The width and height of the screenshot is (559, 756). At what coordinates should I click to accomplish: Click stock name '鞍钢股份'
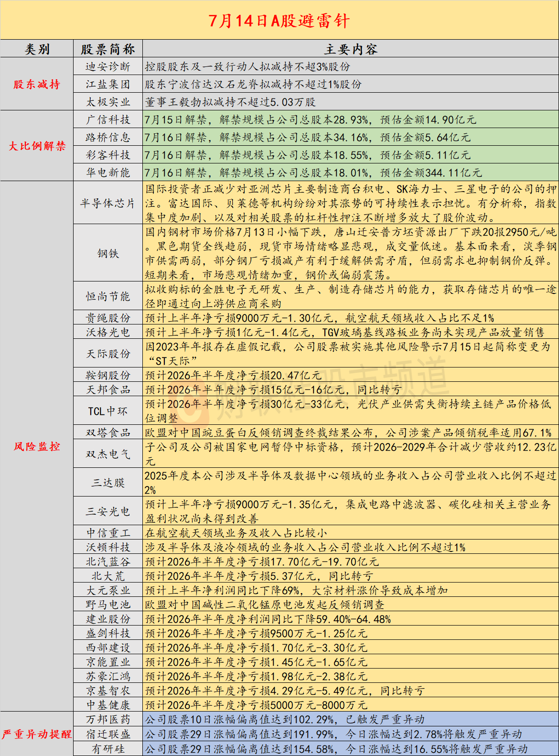[108, 375]
